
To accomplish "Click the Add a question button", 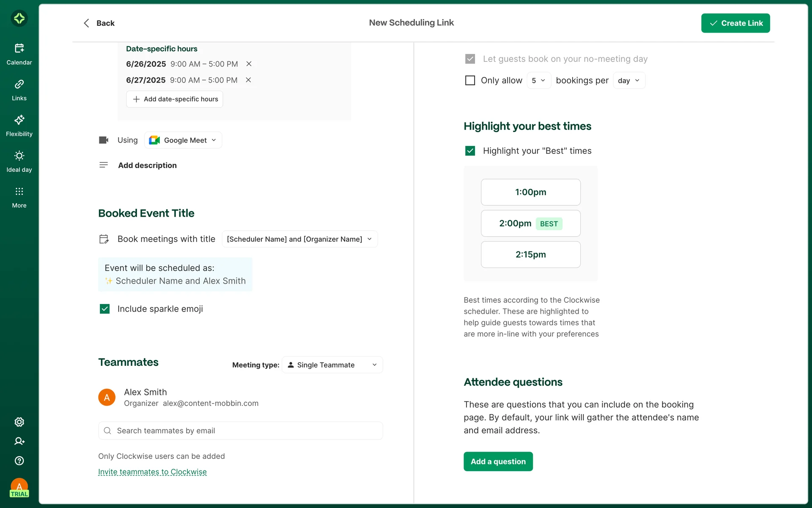I will pos(498,461).
